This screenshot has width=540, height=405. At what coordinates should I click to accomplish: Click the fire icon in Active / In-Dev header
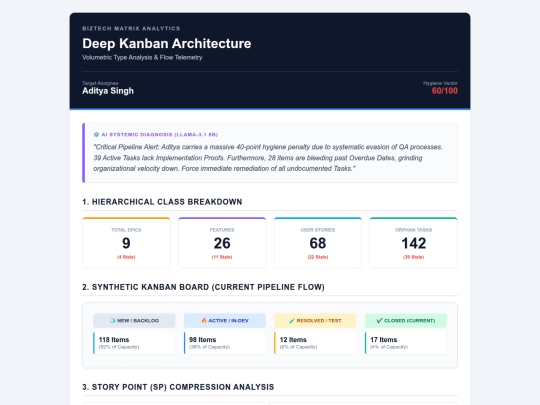click(204, 321)
